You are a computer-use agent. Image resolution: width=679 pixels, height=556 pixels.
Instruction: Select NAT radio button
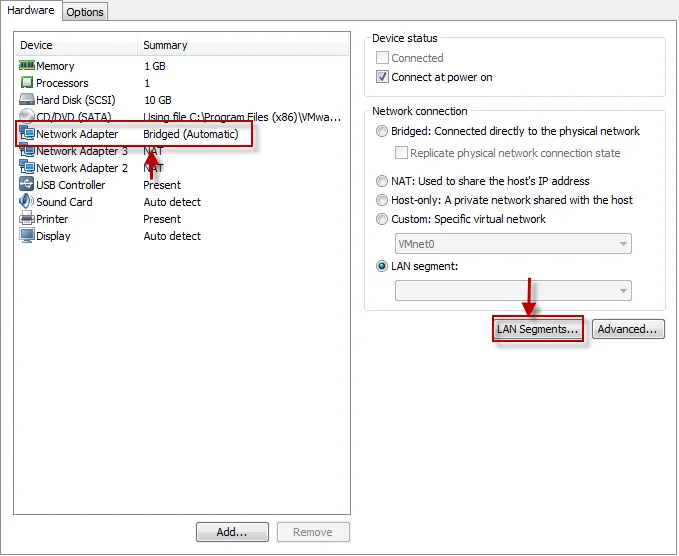tap(383, 181)
